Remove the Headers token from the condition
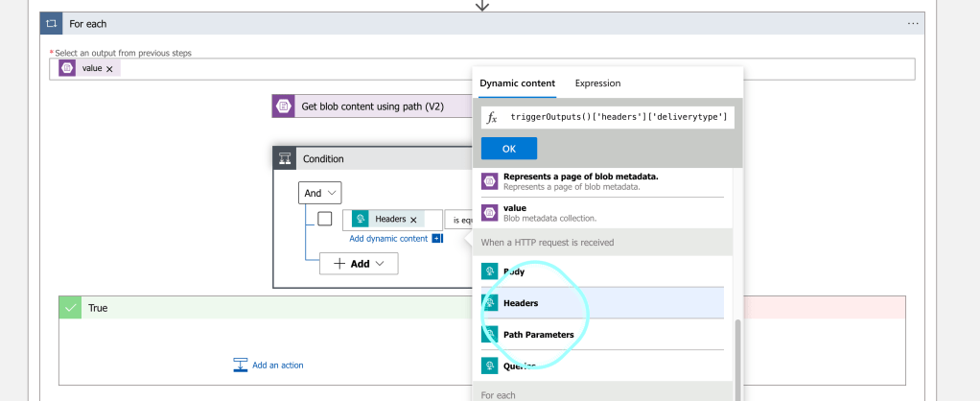This screenshot has height=401, width=980. (413, 220)
